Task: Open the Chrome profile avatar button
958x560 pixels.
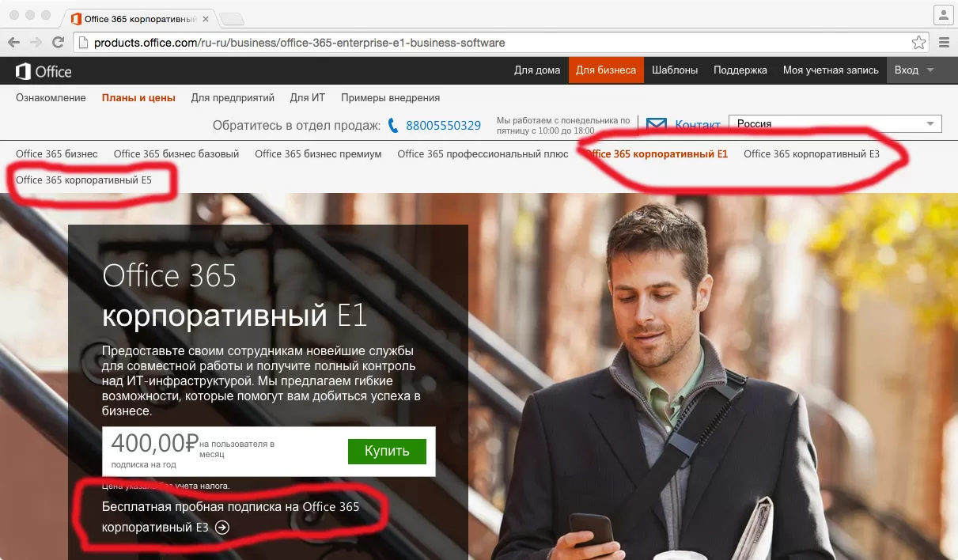Action: click(943, 15)
